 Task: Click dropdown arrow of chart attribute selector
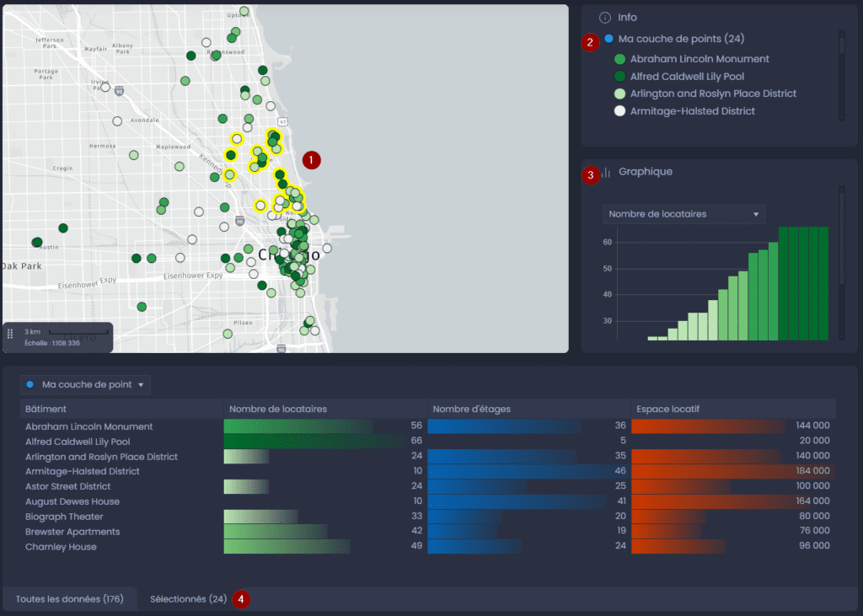[756, 214]
